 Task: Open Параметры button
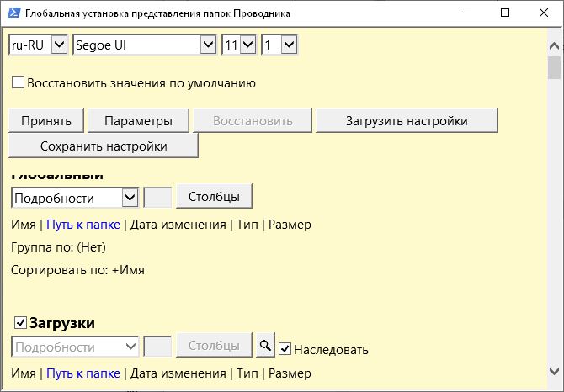pos(139,121)
